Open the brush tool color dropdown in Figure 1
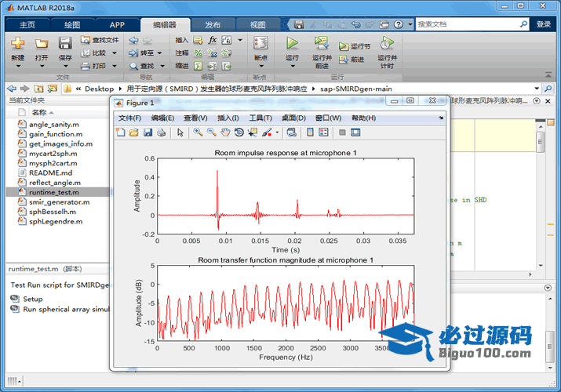This screenshot has width=561, height=392. coord(277,132)
